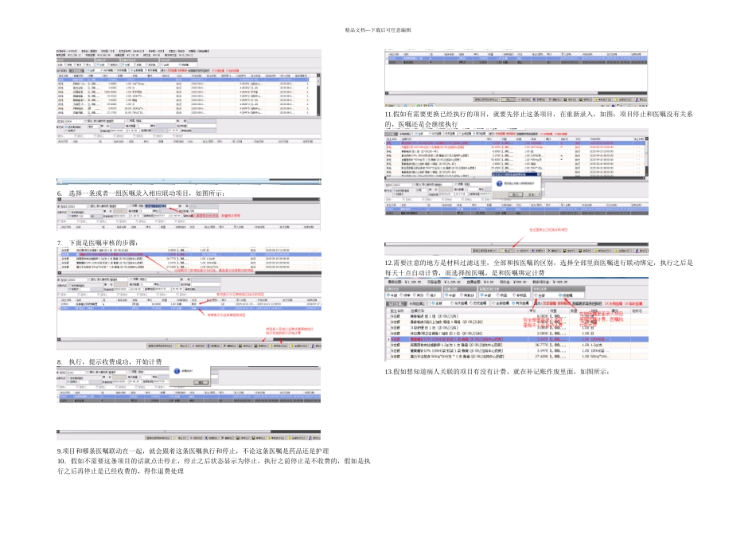Click horizontal scrollbar under step 7 lower grid
Screen dimensions: 756x535
click(189, 340)
